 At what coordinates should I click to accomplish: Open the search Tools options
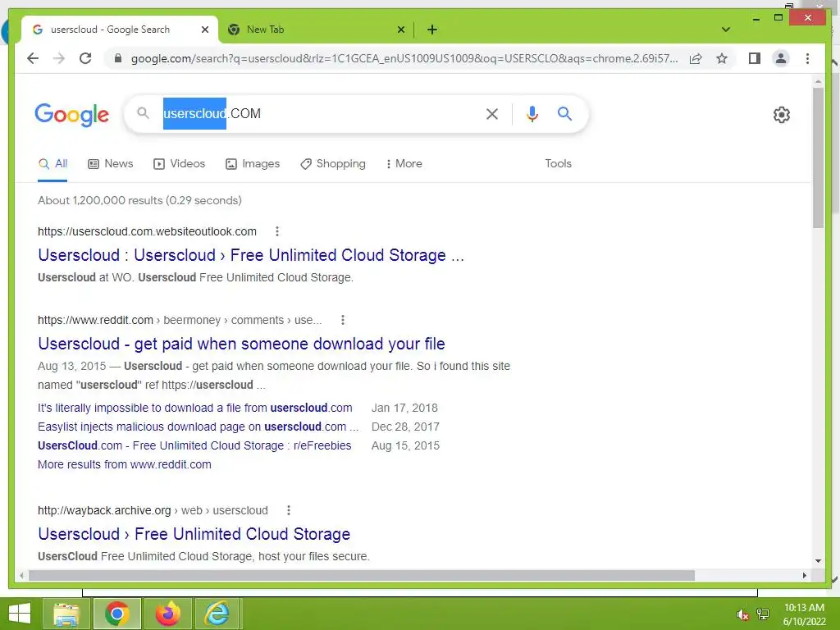[x=558, y=164]
